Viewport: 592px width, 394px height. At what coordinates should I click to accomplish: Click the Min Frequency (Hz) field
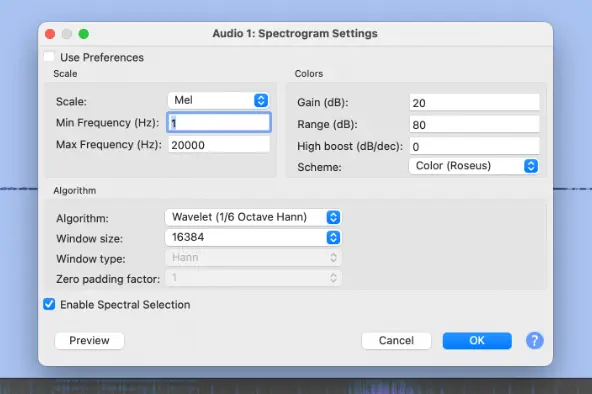click(x=219, y=123)
